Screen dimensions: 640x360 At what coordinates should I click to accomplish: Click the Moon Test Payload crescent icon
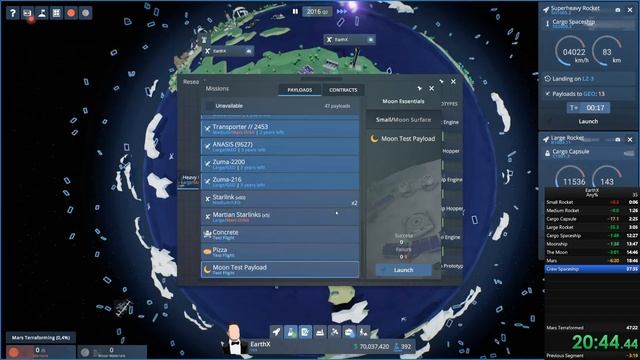pyautogui.click(x=207, y=269)
